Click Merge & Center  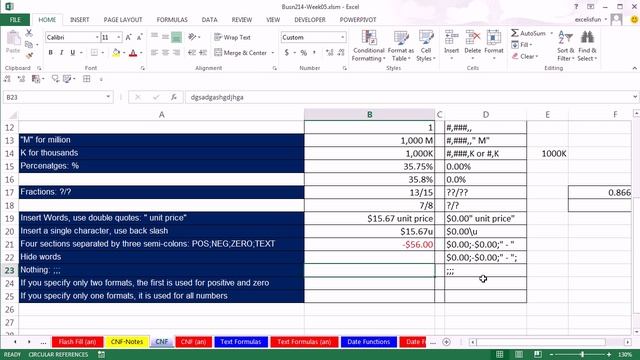click(x=240, y=53)
